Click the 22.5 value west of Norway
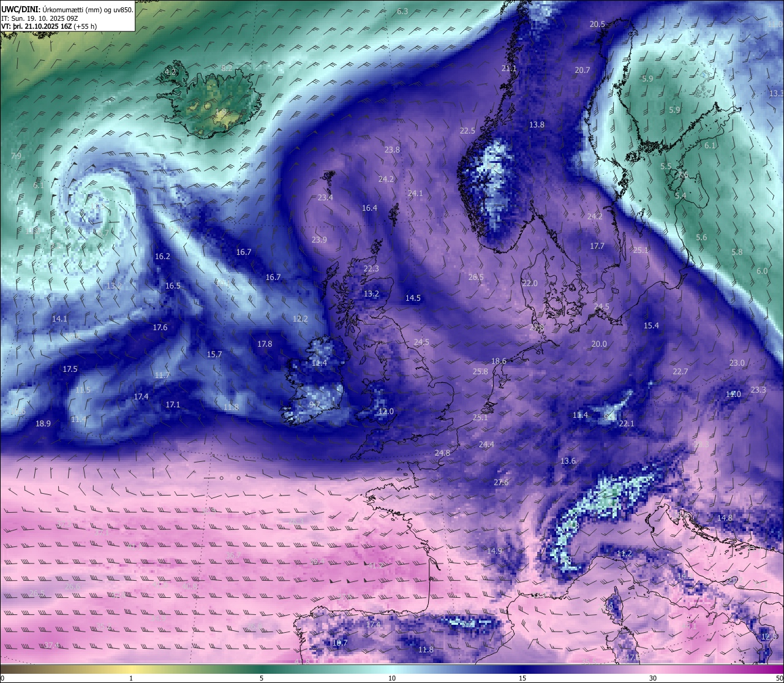Image resolution: width=784 pixels, height=683 pixels. (x=467, y=130)
